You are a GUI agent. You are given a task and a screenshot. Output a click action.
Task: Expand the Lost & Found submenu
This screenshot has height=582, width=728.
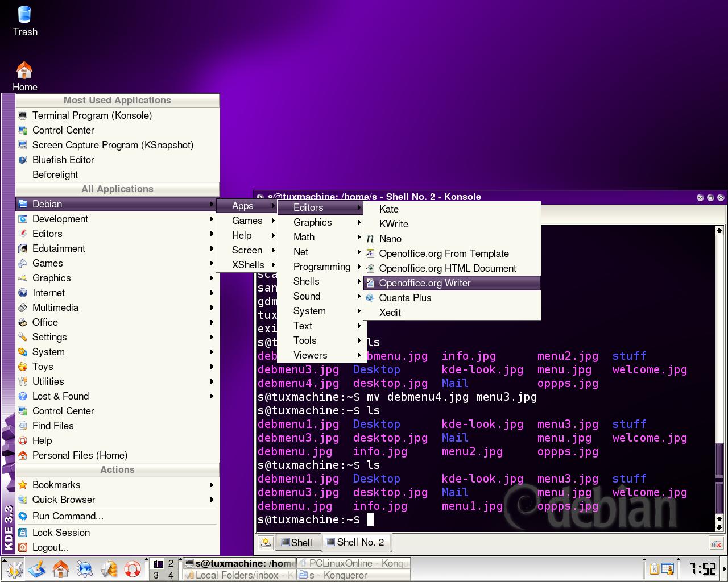tap(117, 396)
